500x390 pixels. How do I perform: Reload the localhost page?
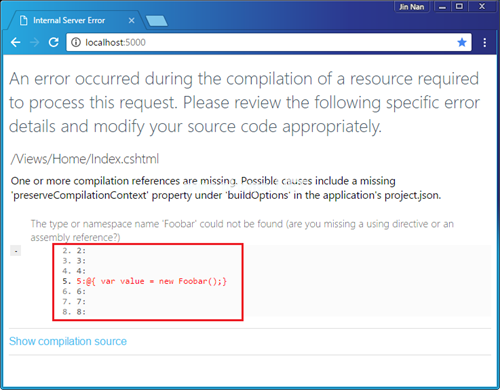pyautogui.click(x=53, y=42)
